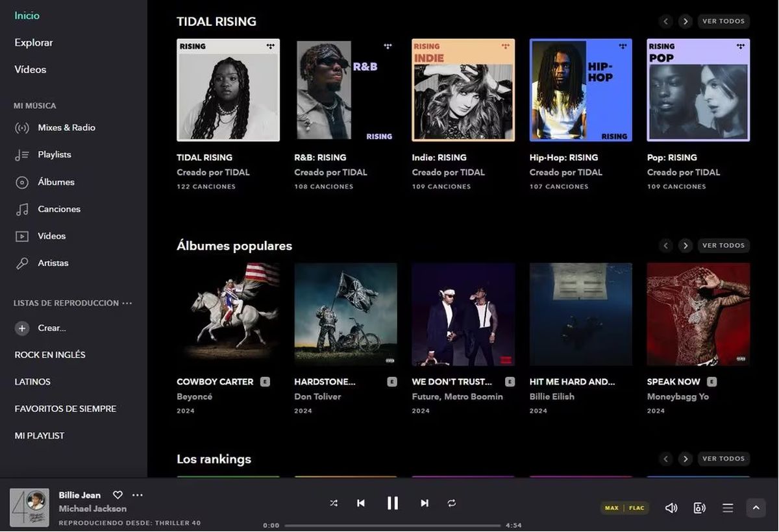Open the volume control icon

pyautogui.click(x=671, y=508)
